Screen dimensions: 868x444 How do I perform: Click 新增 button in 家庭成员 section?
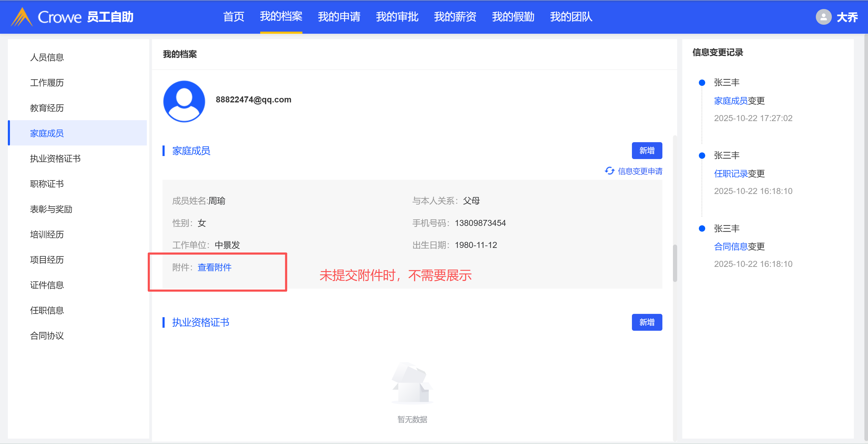pos(647,151)
